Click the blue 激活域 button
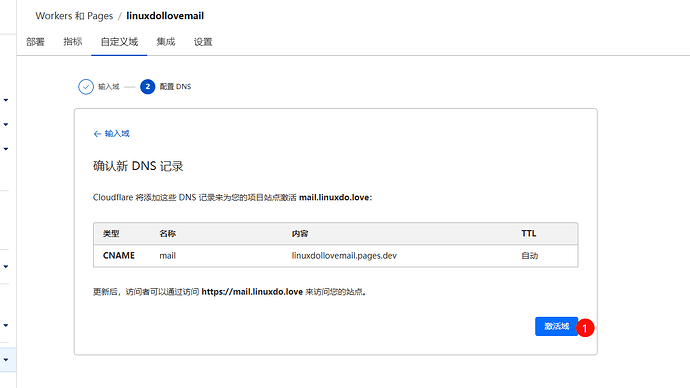This screenshot has height=388, width=690. 556,326
